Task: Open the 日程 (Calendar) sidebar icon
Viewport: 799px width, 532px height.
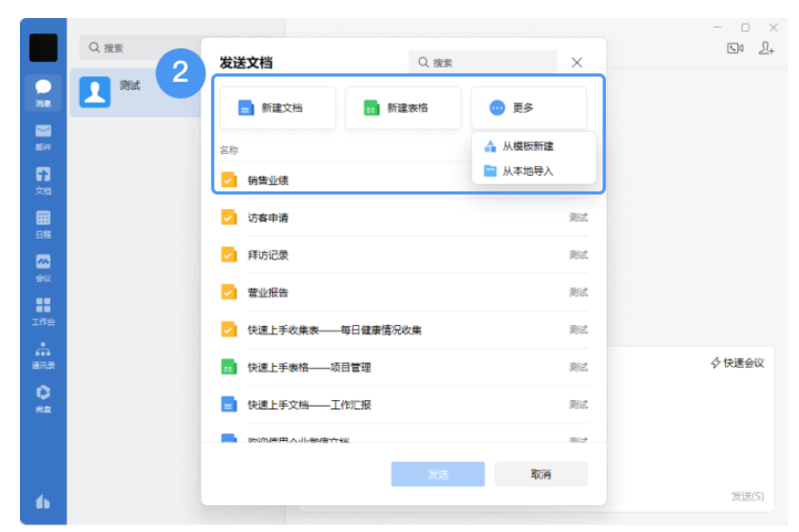Action: [x=43, y=223]
